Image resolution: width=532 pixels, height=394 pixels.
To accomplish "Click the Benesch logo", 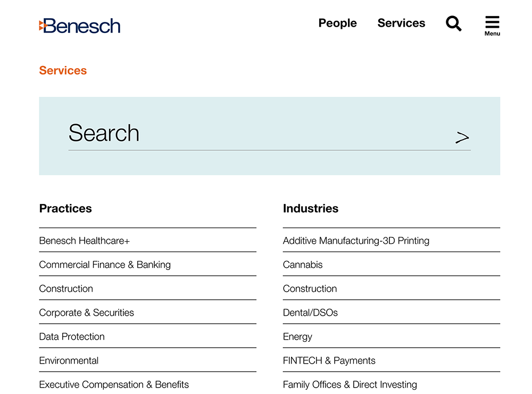I will (x=80, y=26).
